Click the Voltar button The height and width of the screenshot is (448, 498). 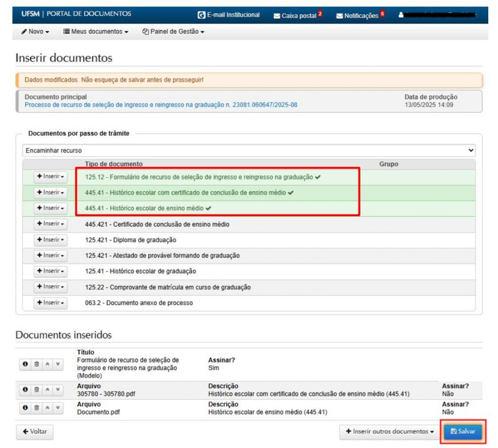click(35, 431)
